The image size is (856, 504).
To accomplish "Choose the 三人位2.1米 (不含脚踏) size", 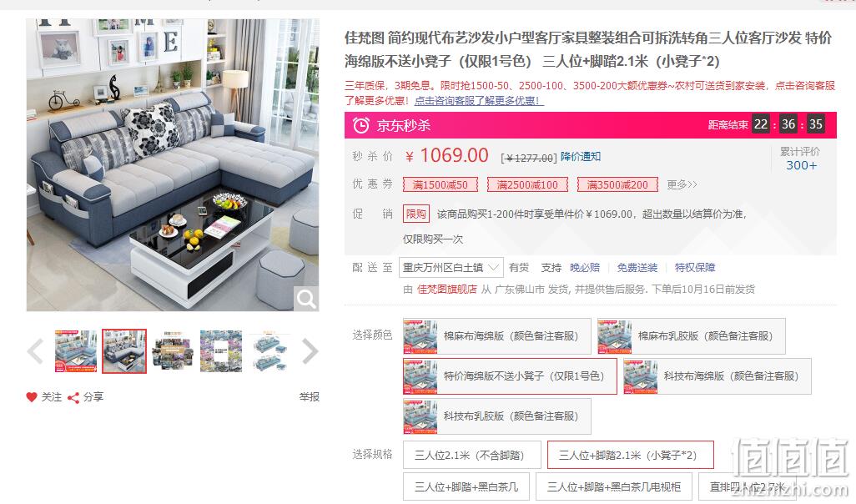I will click(x=471, y=456).
